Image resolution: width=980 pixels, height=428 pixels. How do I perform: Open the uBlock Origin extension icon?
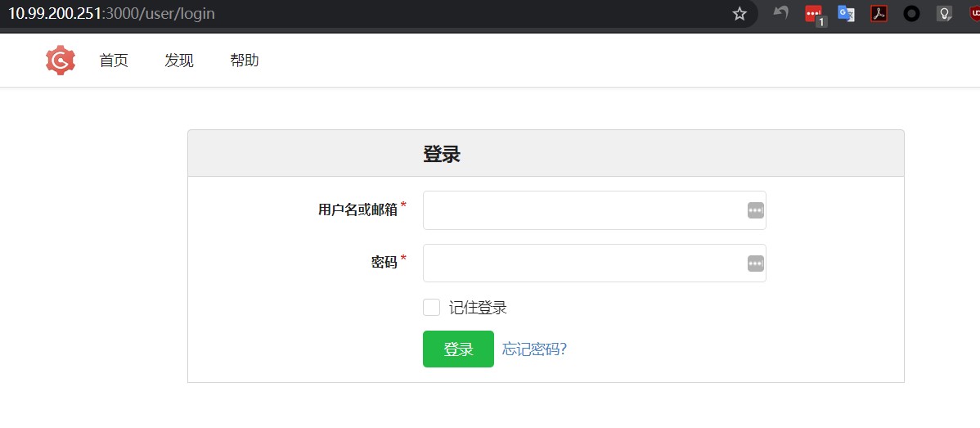point(973,14)
